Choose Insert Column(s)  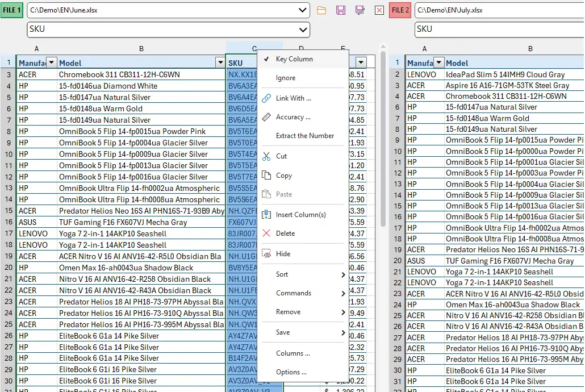point(303,215)
